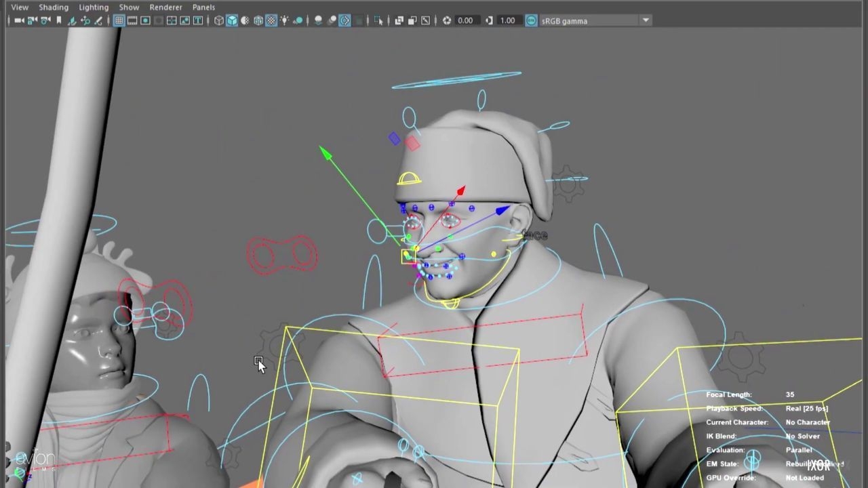Toggle Textured display mode
Viewport: 868px width, 488px height.
click(x=271, y=20)
